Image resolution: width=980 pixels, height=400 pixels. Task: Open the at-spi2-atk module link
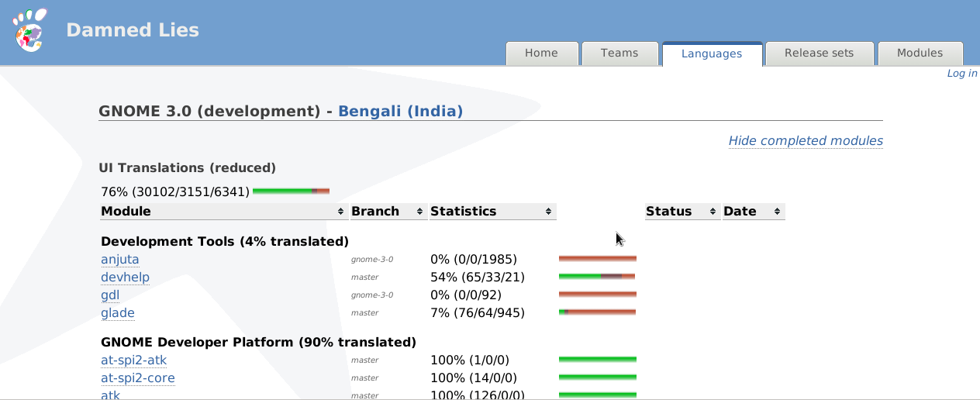tap(134, 360)
